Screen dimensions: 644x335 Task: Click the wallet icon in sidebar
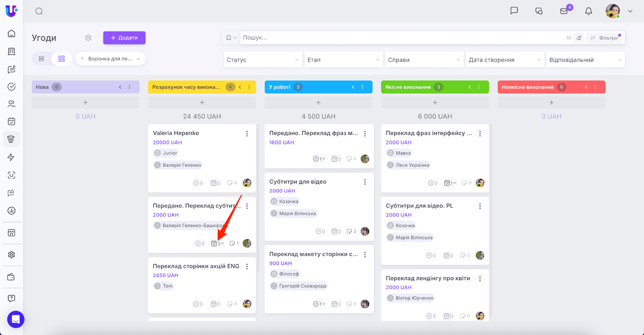pyautogui.click(x=11, y=277)
